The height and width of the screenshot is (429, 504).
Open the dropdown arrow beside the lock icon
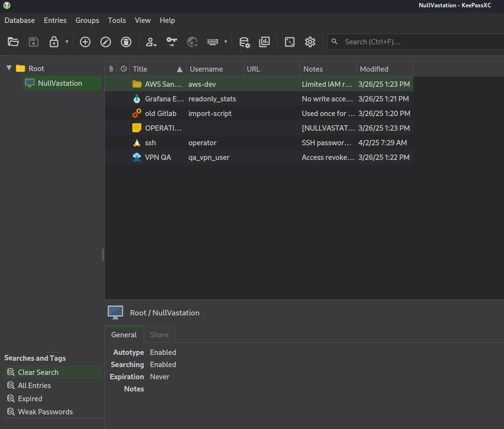pos(67,42)
